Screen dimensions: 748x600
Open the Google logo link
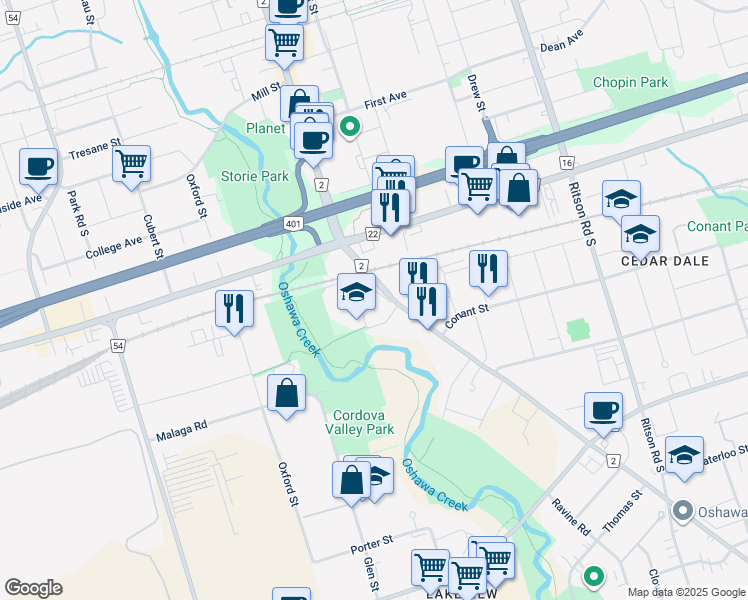click(x=33, y=588)
